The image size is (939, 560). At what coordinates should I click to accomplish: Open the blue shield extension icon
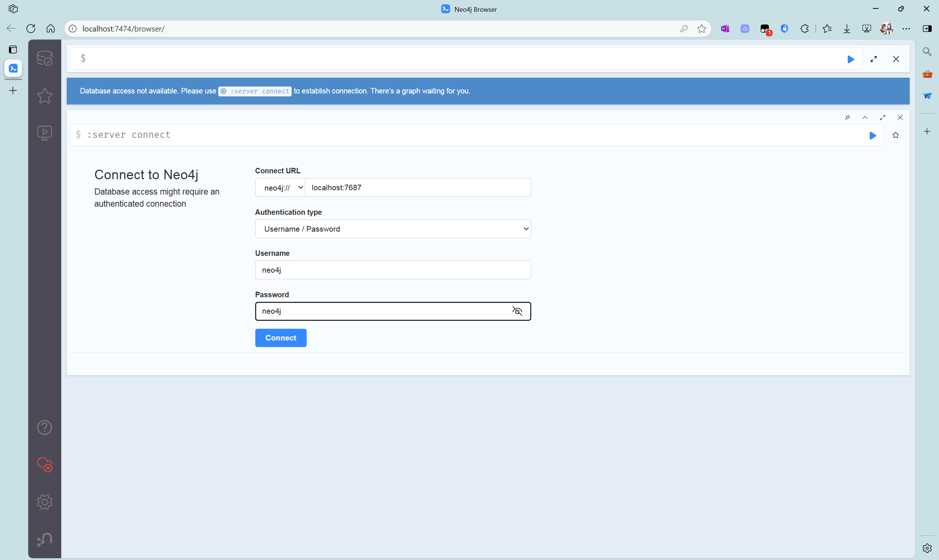[x=785, y=29]
